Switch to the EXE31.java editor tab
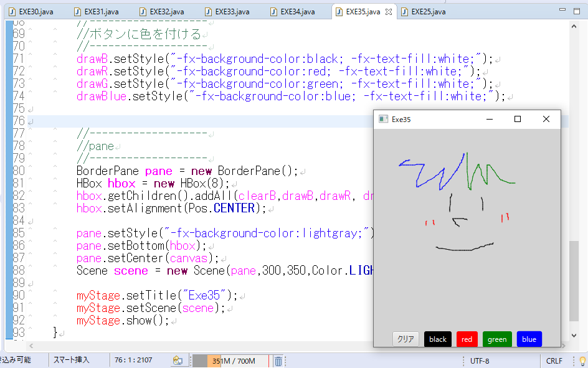 [x=97, y=12]
